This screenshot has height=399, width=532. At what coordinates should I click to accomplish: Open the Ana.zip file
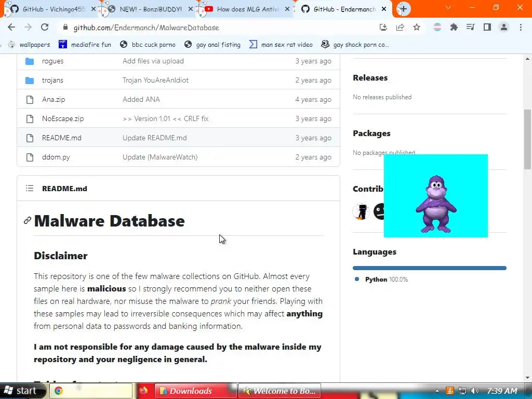tap(54, 99)
